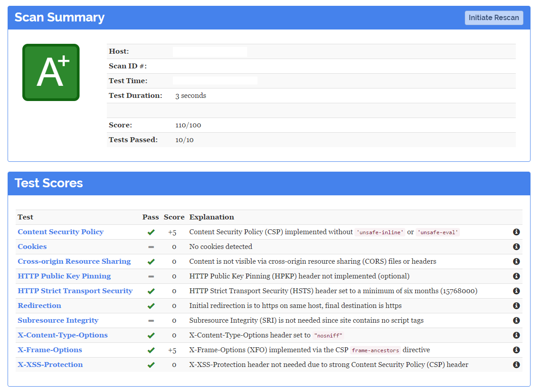Click the dash icon in HTTP Public Key Pinning row

tap(151, 276)
